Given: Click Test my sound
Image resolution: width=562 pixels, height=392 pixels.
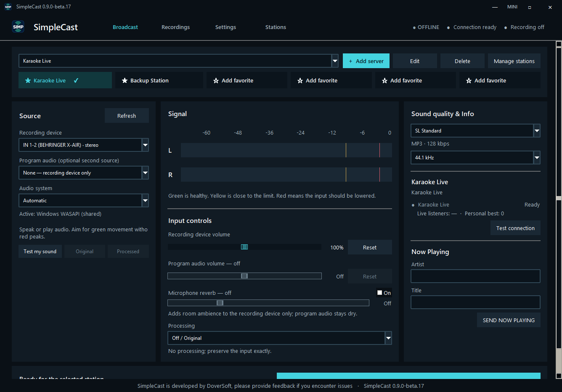Looking at the screenshot, I should click(x=40, y=252).
